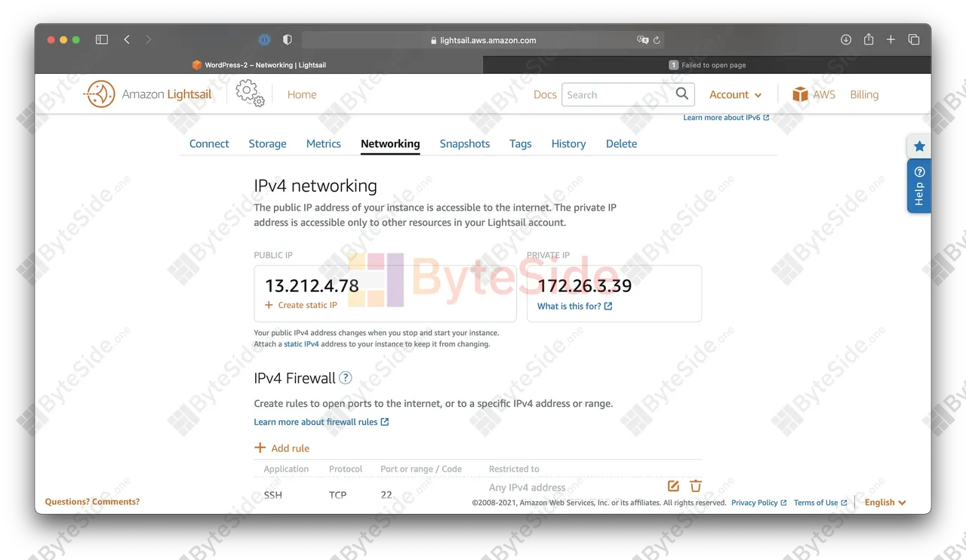Click the Safari share icon
The height and width of the screenshot is (560, 966).
tap(869, 40)
